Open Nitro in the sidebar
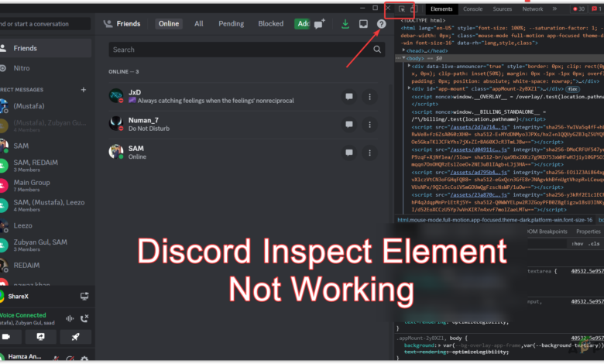 (x=46, y=68)
